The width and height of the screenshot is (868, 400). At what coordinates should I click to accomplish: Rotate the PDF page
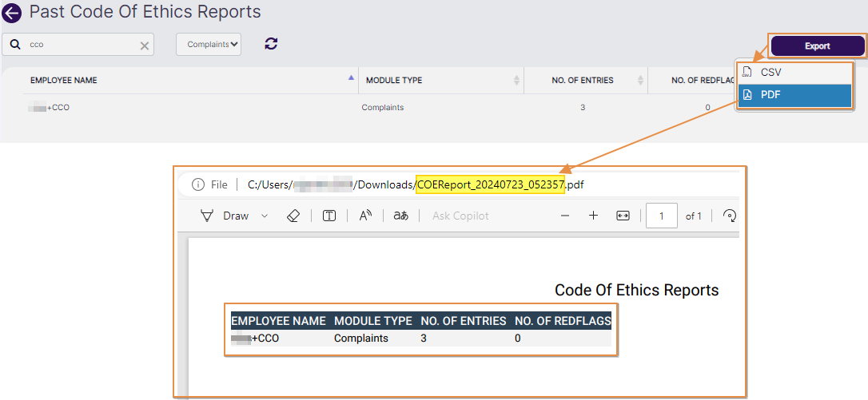point(728,216)
